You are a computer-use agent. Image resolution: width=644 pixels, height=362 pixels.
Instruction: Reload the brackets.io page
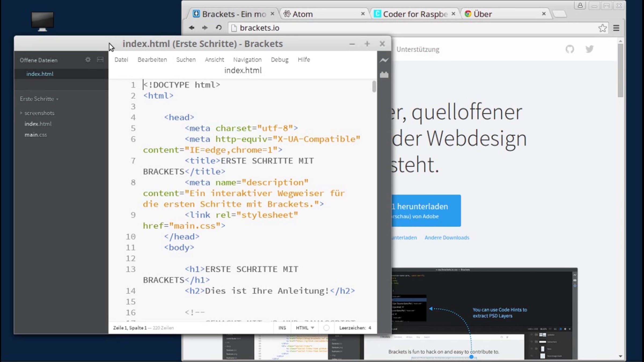click(219, 28)
